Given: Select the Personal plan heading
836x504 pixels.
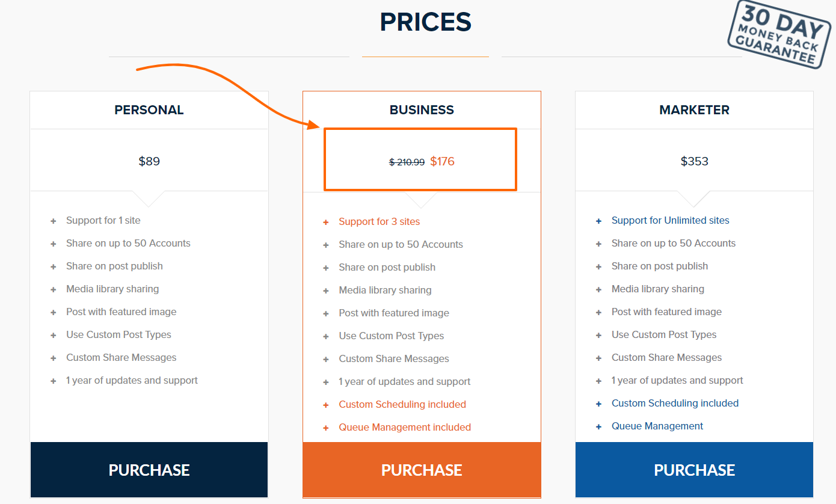Looking at the screenshot, I should [x=149, y=109].
